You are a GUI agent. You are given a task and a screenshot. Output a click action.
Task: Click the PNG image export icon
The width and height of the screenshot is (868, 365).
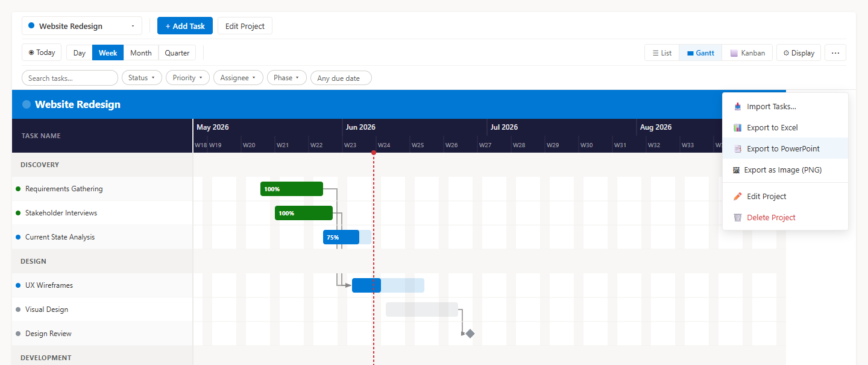(736, 170)
